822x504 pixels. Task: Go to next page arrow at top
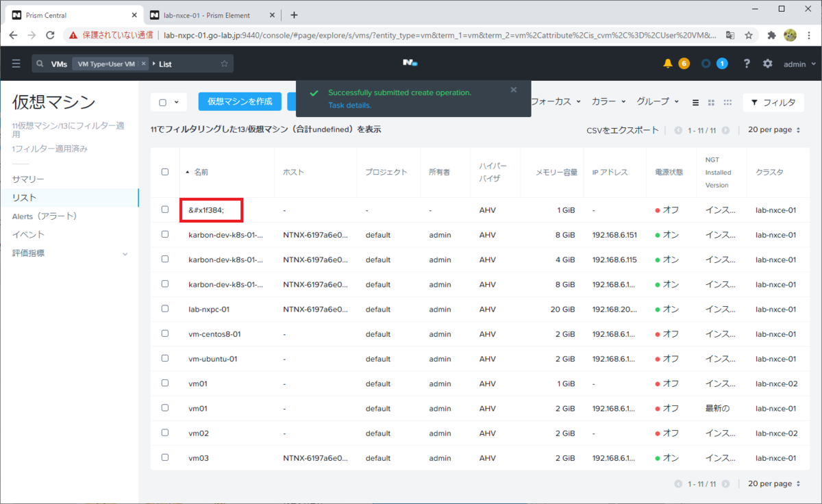coord(725,129)
